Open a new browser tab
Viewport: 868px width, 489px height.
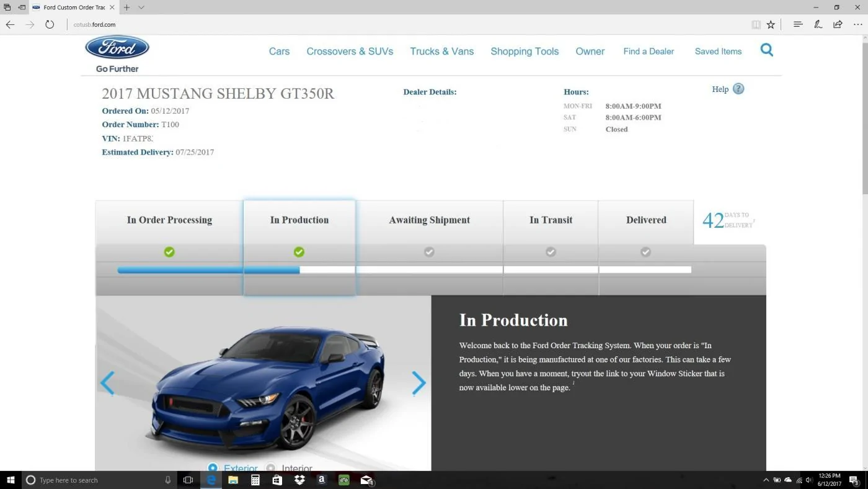[x=126, y=7]
